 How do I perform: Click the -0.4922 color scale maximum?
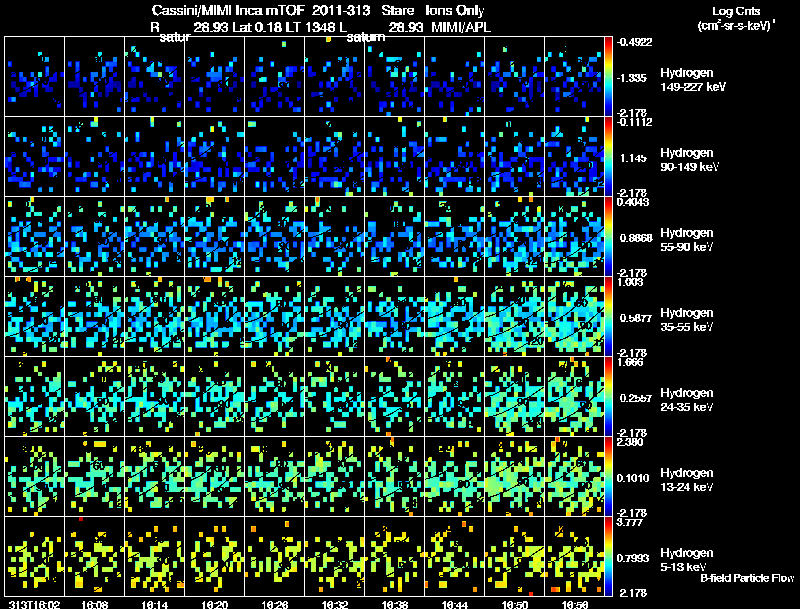[634, 42]
